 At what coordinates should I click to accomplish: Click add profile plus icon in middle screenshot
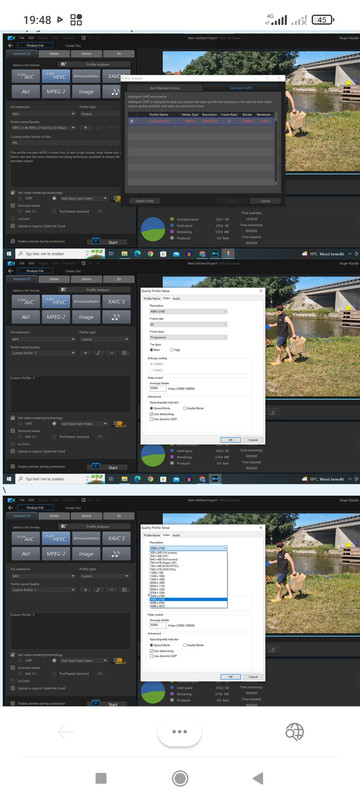point(85,353)
